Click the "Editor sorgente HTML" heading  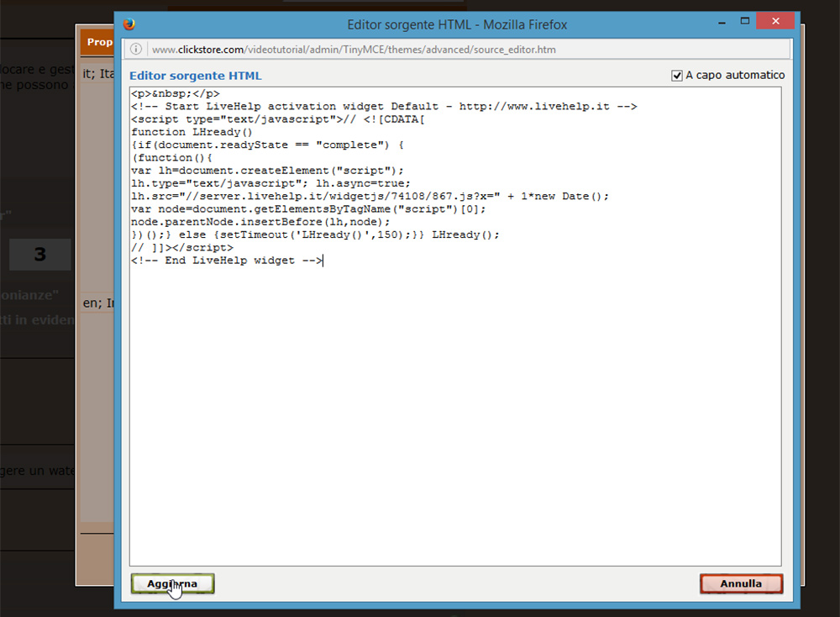point(196,76)
